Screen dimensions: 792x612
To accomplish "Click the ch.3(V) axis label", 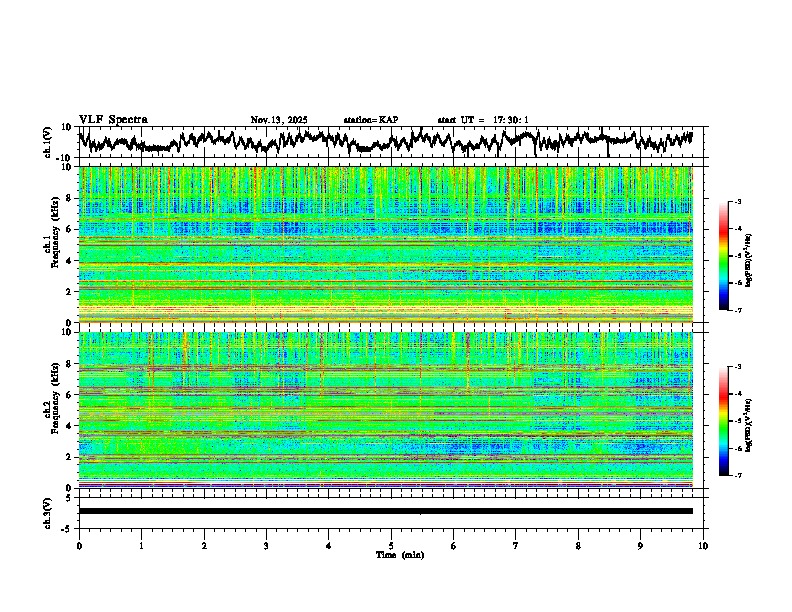I will (48, 513).
